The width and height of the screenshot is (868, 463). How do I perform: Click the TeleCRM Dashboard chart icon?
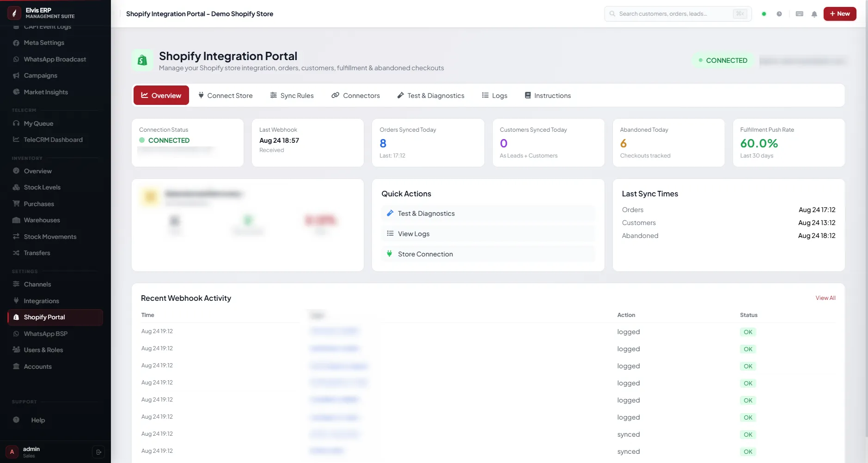pyautogui.click(x=16, y=140)
